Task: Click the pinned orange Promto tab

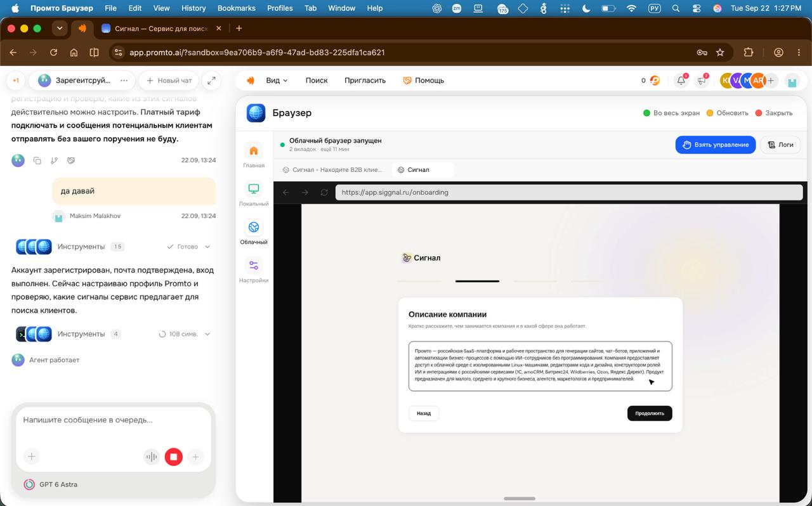Action: pos(82,29)
